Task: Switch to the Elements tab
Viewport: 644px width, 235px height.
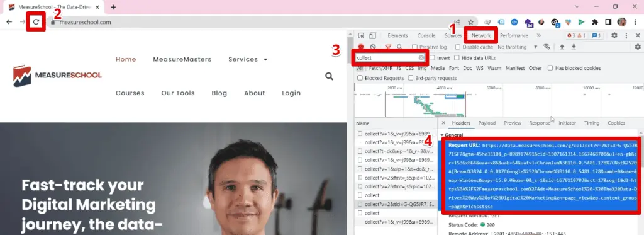Action: coord(397,36)
